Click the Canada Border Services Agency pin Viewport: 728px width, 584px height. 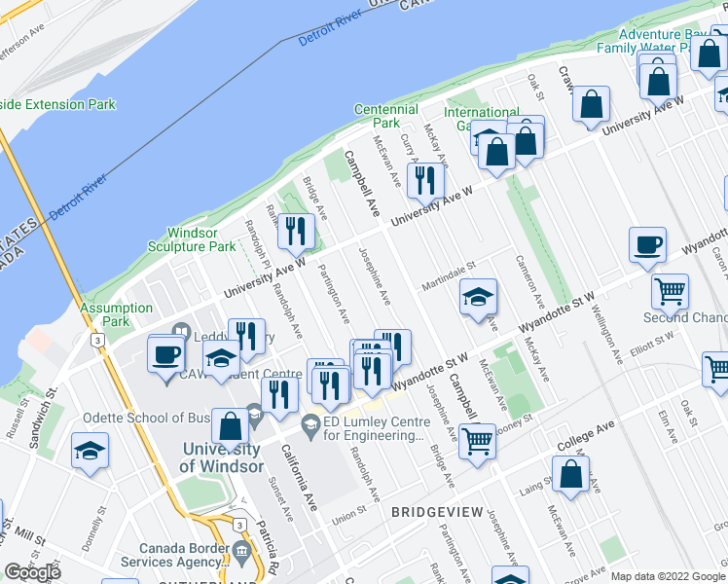(x=242, y=552)
